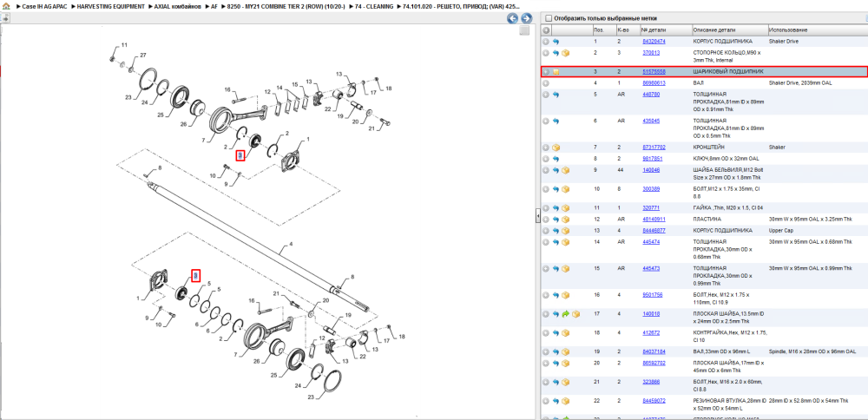868x420 pixels.
Task: Click the package icon for part 84446877
Action: coord(566,231)
